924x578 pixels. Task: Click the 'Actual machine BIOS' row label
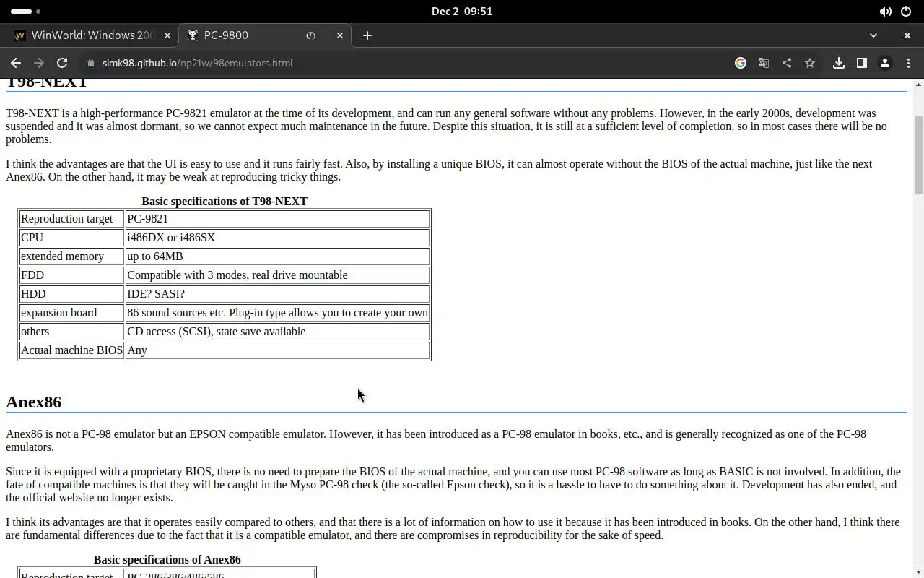click(71, 350)
